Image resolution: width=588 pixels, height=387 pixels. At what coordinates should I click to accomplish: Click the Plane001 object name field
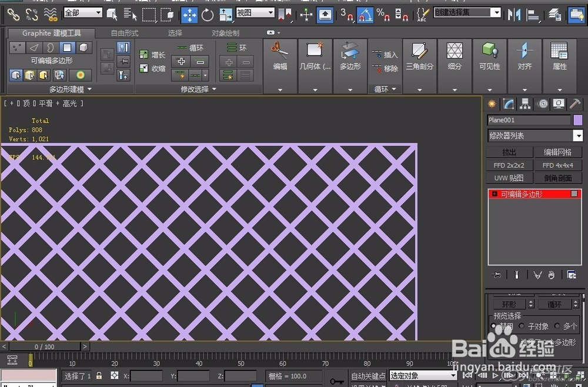click(x=529, y=120)
